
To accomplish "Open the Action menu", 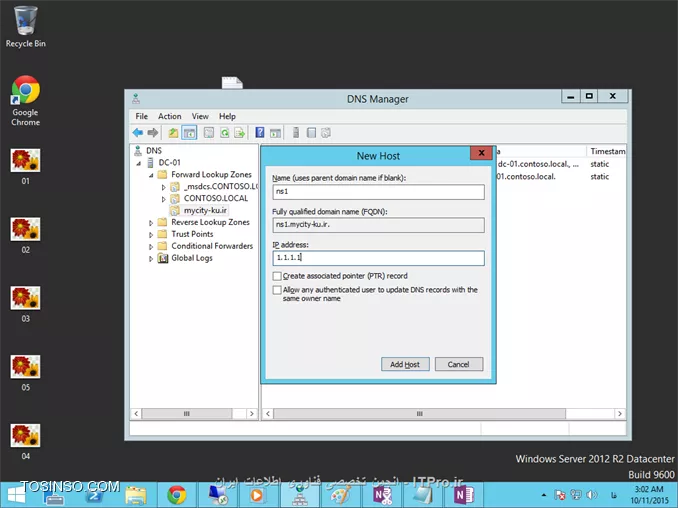I will coord(170,116).
